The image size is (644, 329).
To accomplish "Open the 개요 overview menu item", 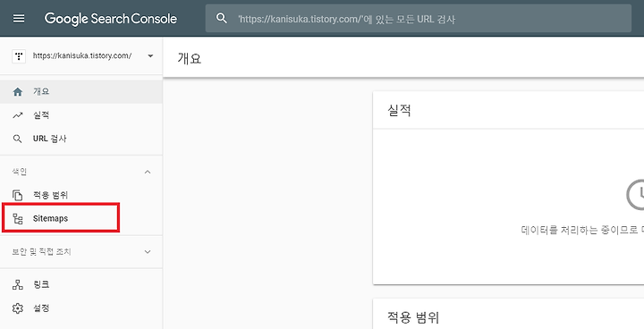I will pos(81,91).
